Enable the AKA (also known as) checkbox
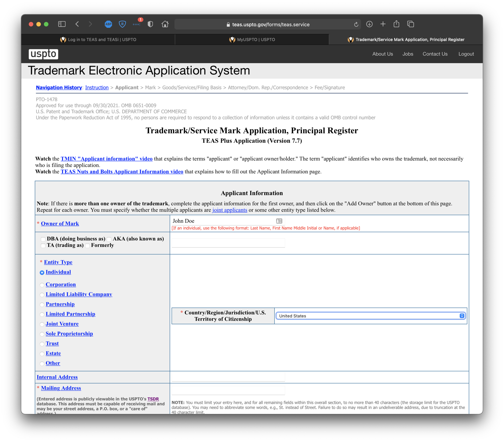 pyautogui.click(x=109, y=239)
